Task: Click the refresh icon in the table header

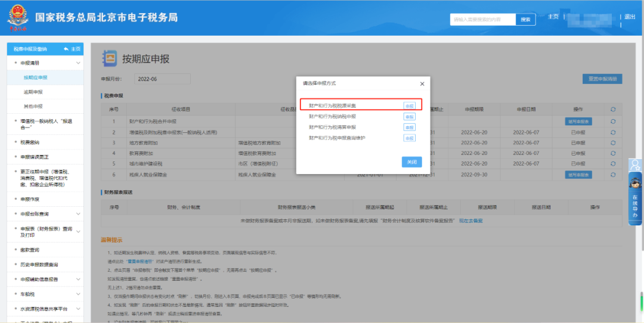Action: pos(613,110)
